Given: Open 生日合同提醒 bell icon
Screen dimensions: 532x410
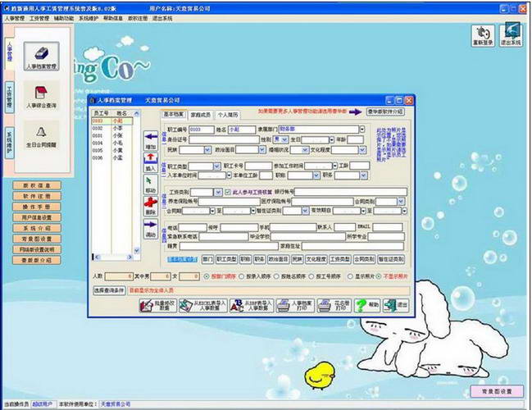Looking at the screenshot, I should [41, 136].
